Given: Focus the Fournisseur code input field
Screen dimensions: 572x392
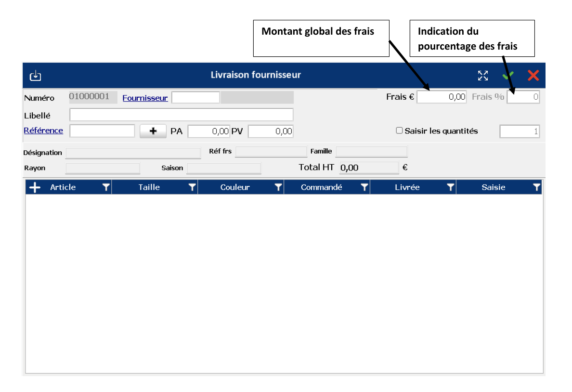Looking at the screenshot, I should [195, 97].
